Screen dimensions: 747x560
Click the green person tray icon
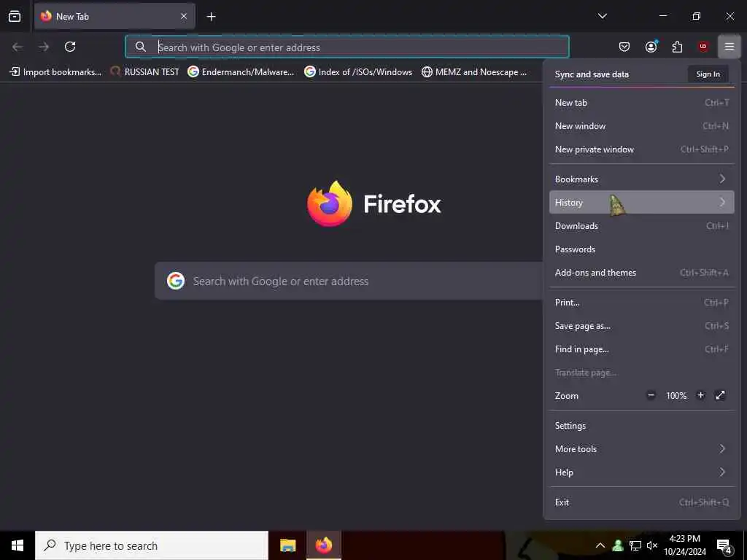click(618, 545)
